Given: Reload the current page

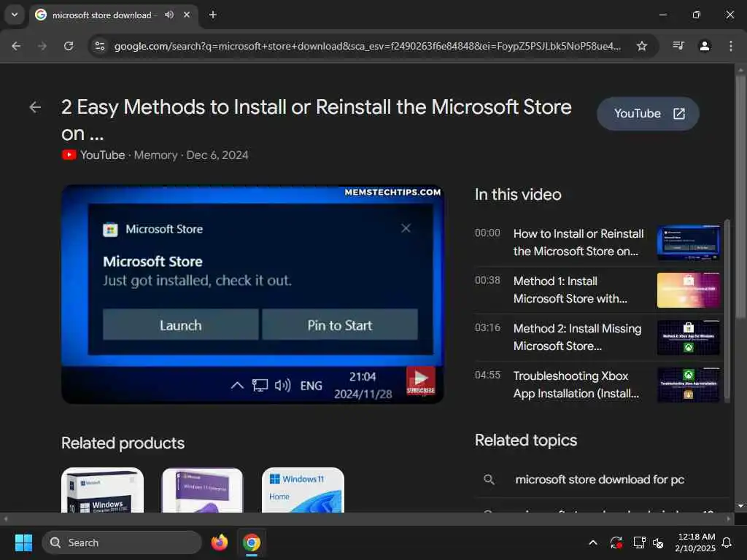Looking at the screenshot, I should coord(69,46).
